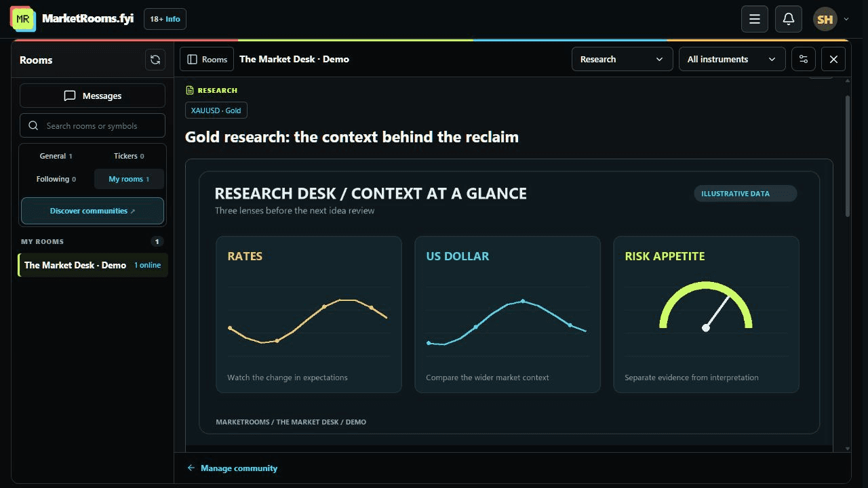Click the scroll down arrow of content
868x488 pixels.
848,448
